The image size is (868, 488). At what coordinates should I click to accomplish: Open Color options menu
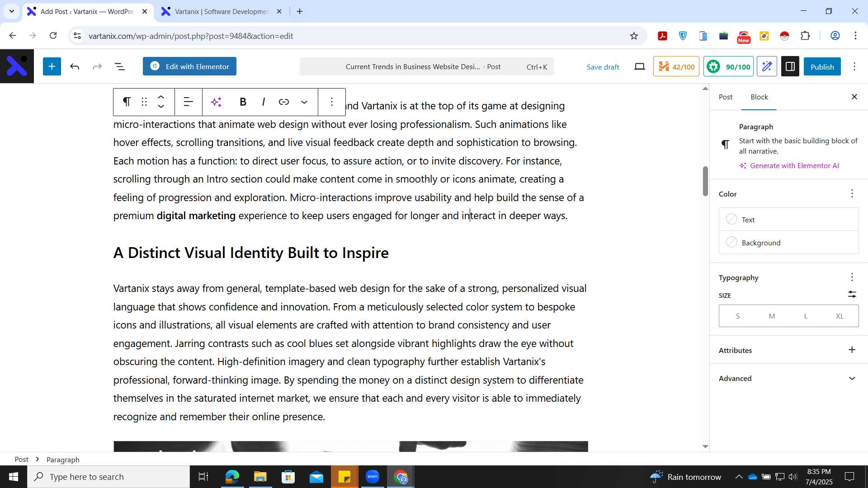pyautogui.click(x=852, y=194)
